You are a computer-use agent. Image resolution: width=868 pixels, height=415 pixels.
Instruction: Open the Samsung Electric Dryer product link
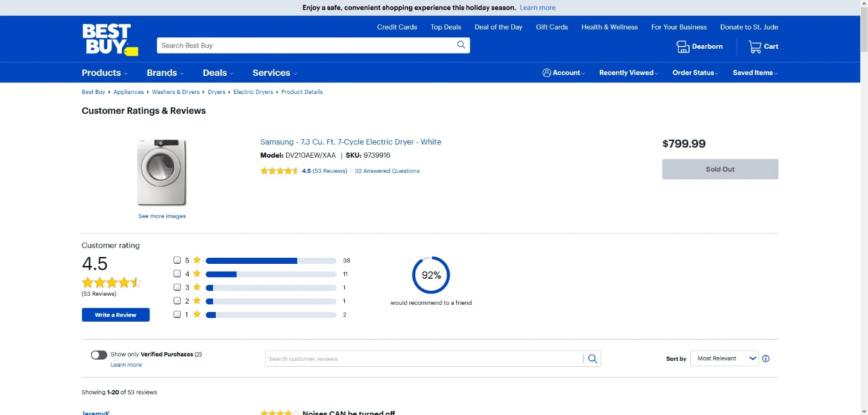pos(351,142)
